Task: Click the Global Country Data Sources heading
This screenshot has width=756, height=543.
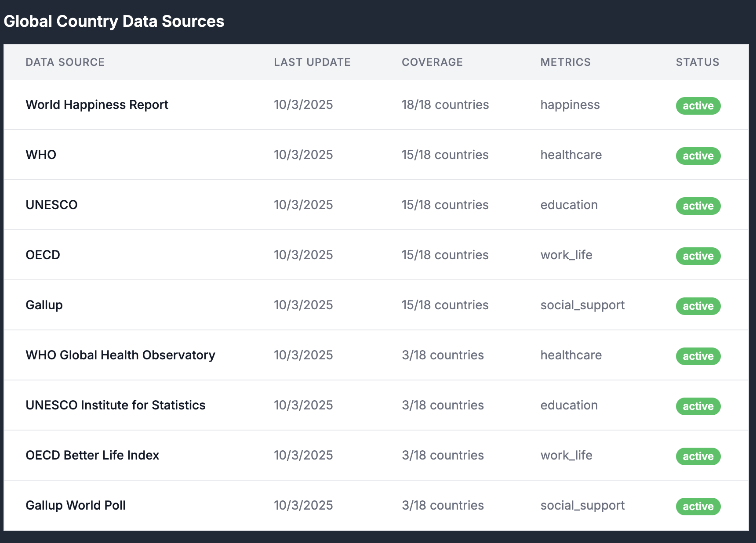Action: click(114, 22)
